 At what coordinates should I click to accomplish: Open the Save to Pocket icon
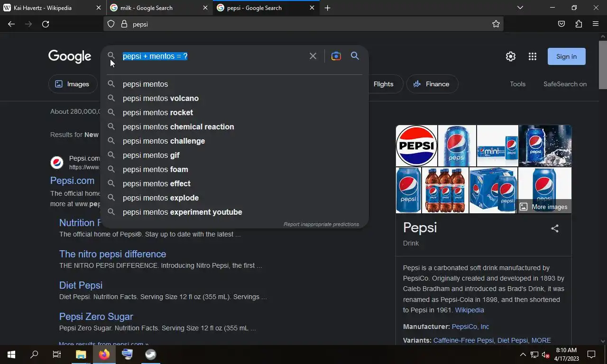click(x=561, y=24)
